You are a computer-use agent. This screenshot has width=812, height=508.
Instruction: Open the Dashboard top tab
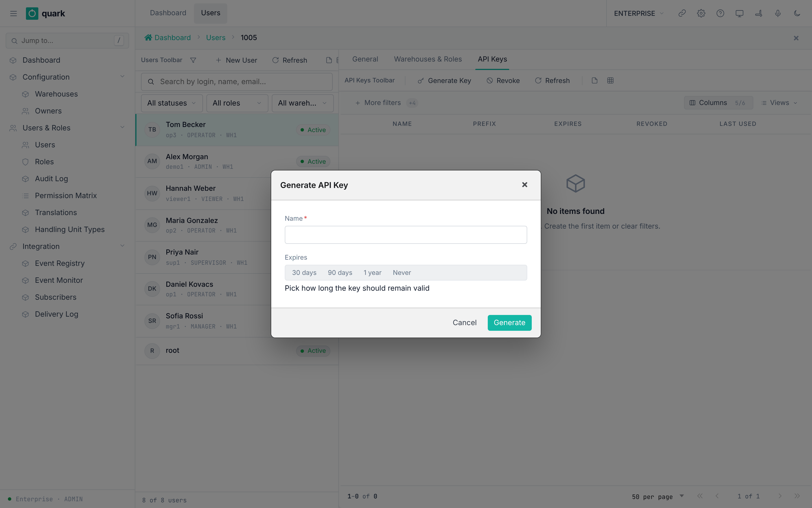coord(168,13)
